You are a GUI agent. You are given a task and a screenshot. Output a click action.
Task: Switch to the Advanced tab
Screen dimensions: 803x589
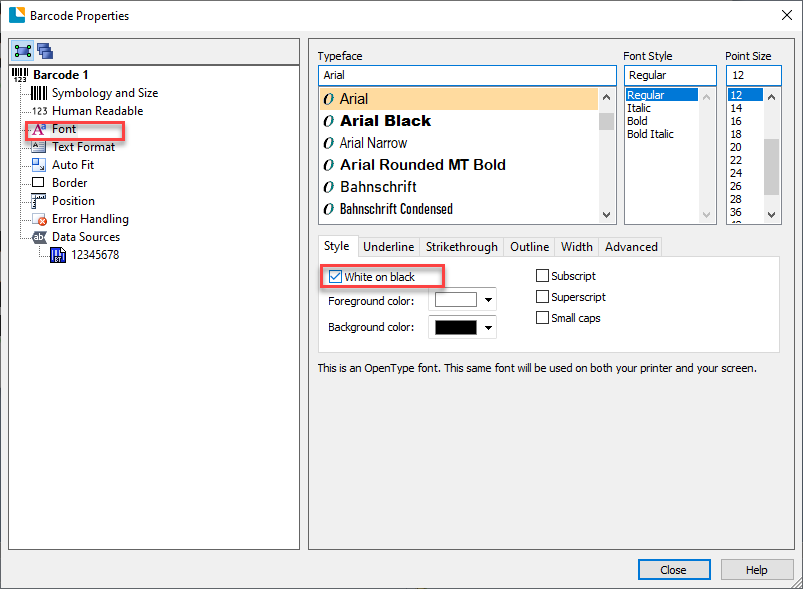tap(631, 247)
